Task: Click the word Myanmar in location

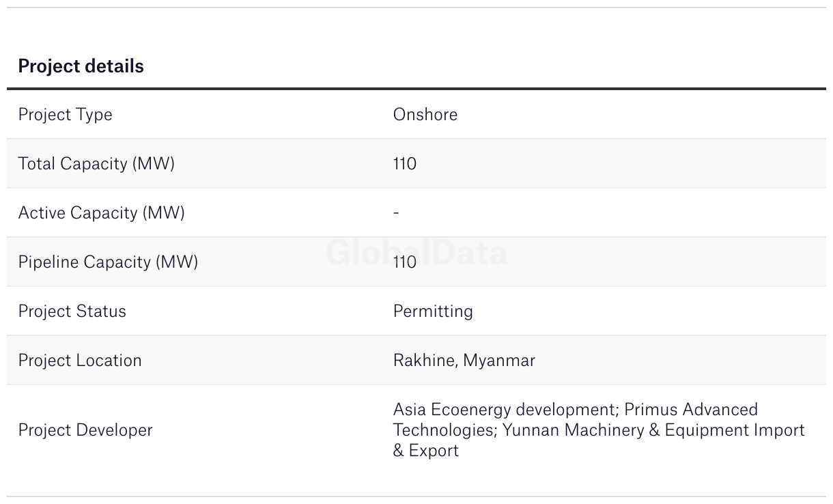Action: [x=499, y=361]
